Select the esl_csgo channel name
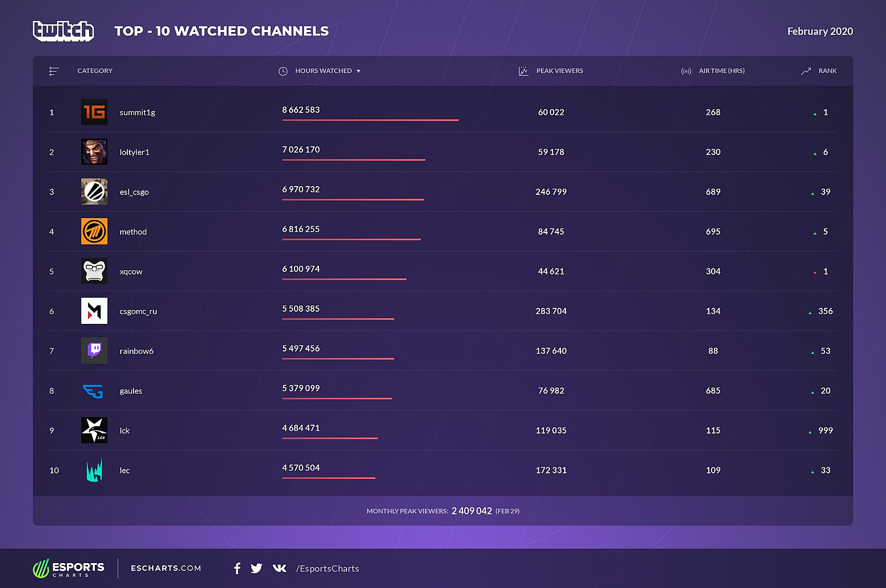Image resolution: width=886 pixels, height=588 pixels. [134, 192]
